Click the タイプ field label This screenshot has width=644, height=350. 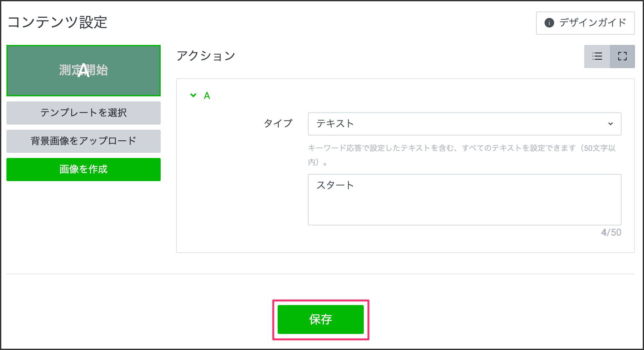pyautogui.click(x=278, y=123)
